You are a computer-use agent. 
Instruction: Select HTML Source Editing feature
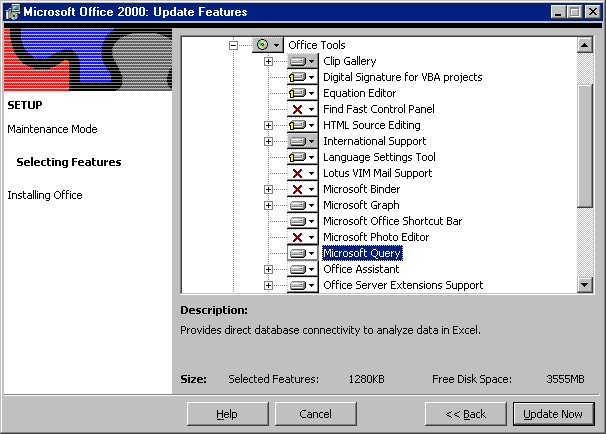[371, 125]
